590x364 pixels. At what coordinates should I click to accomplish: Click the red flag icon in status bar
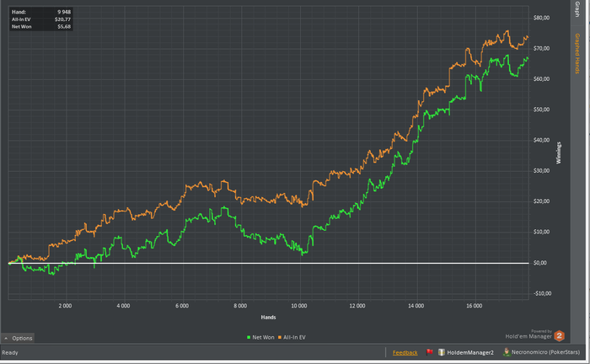pos(429,352)
